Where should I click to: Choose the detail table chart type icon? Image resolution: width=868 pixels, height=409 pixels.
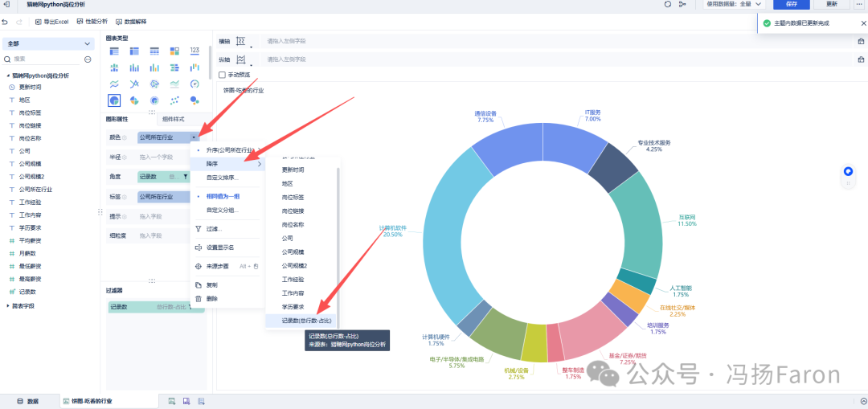(154, 51)
